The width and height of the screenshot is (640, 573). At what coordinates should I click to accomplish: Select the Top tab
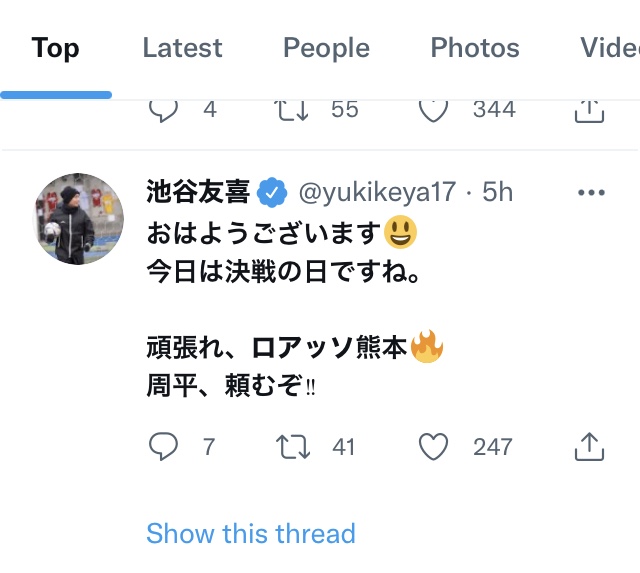coord(55,48)
